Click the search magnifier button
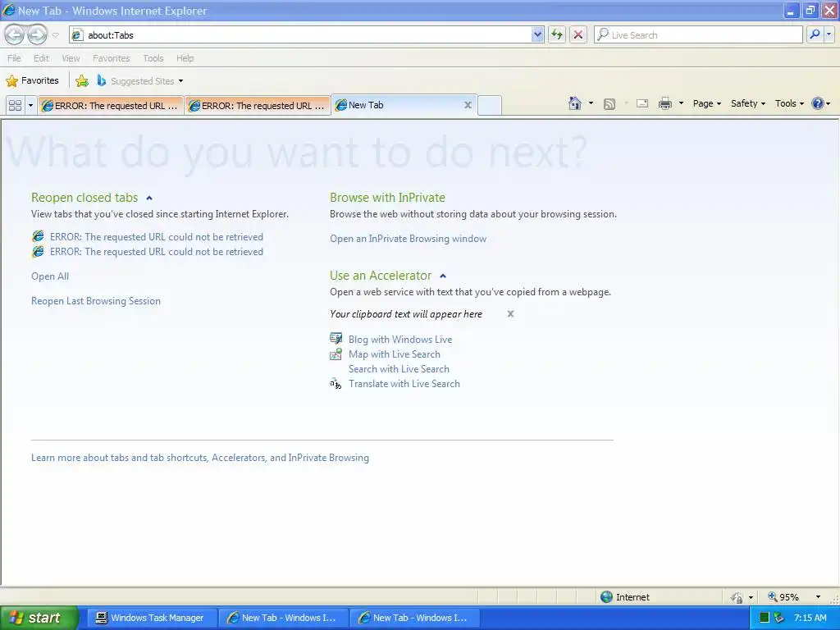The image size is (840, 630). pyautogui.click(x=815, y=34)
